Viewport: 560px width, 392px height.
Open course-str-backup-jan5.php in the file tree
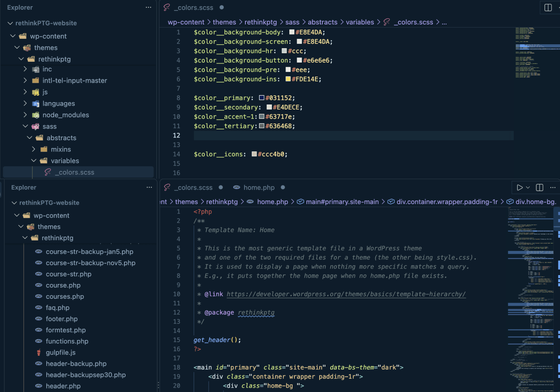click(89, 251)
